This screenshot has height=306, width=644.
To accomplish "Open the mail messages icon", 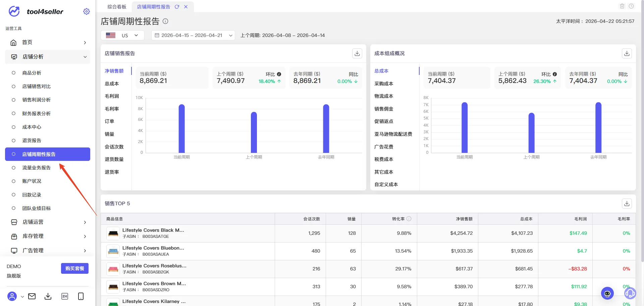I will [x=32, y=296].
